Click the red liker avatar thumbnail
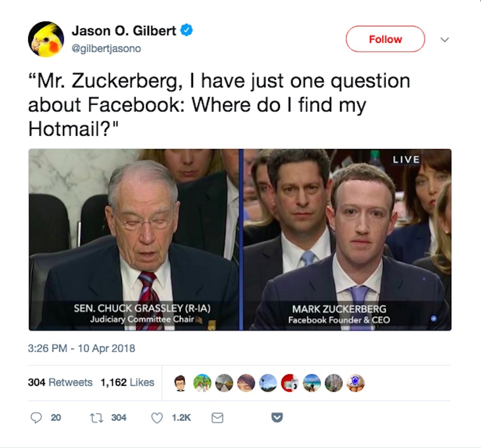 point(290,383)
